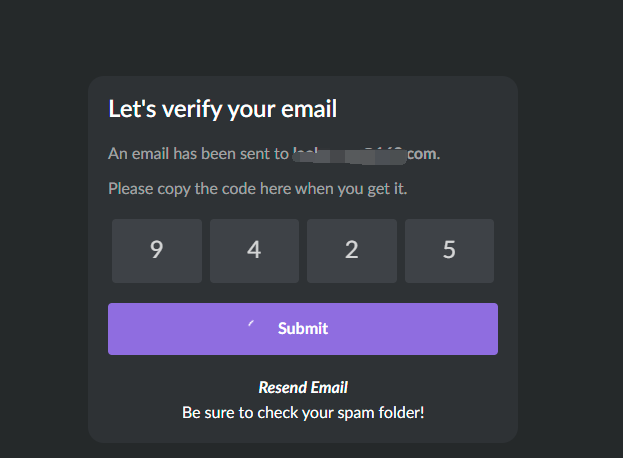Click the digit 9 in verification code
The width and height of the screenshot is (623, 458).
(x=156, y=250)
